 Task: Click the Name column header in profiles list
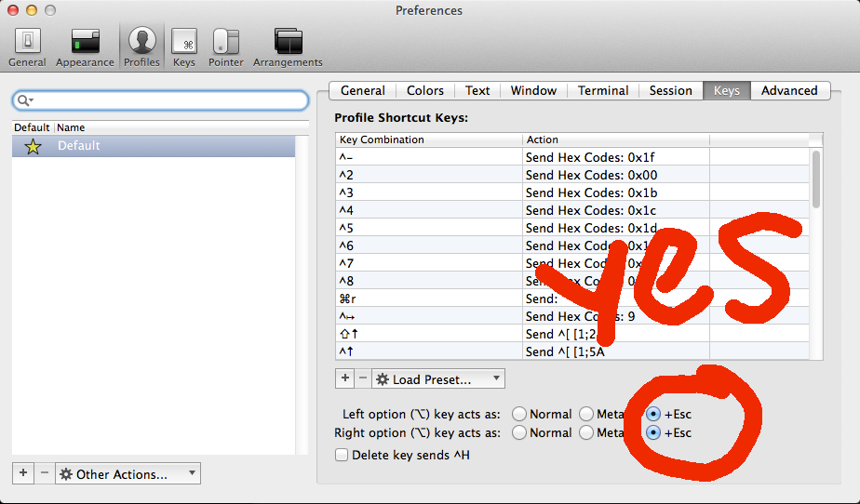[x=181, y=127]
